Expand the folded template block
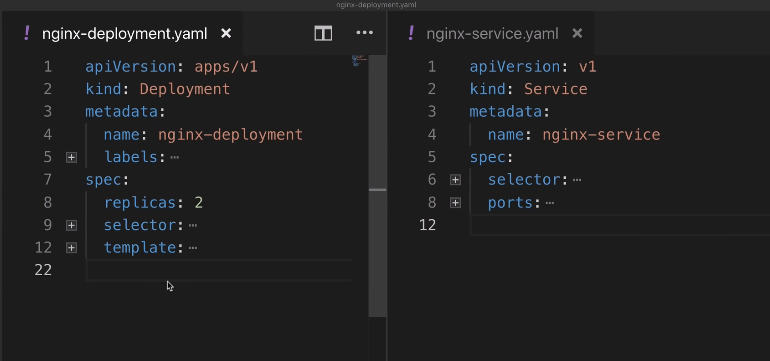Viewport: 770px width, 361px height. click(x=71, y=248)
